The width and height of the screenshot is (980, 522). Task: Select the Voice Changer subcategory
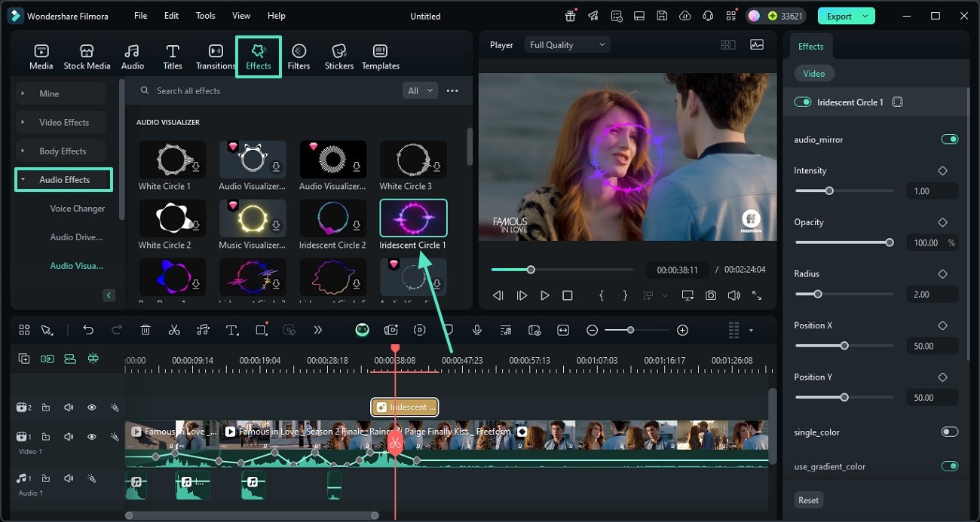pos(78,209)
